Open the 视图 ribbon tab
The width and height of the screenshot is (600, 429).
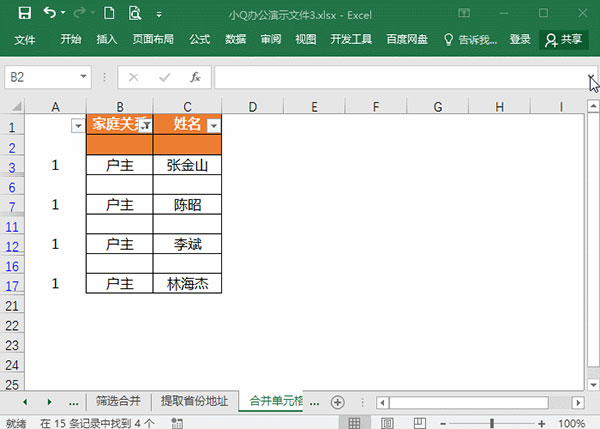pyautogui.click(x=306, y=39)
